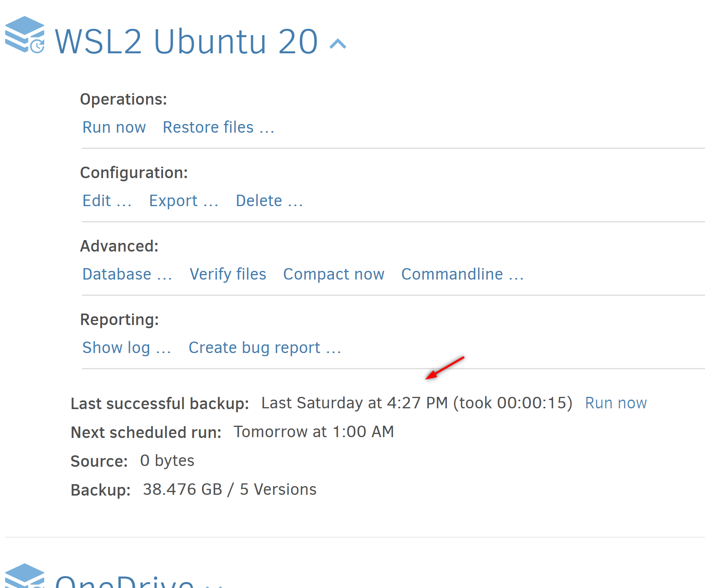Screen dimensions: 705x588
Task: Open Restore files for this backup
Action: click(x=218, y=128)
